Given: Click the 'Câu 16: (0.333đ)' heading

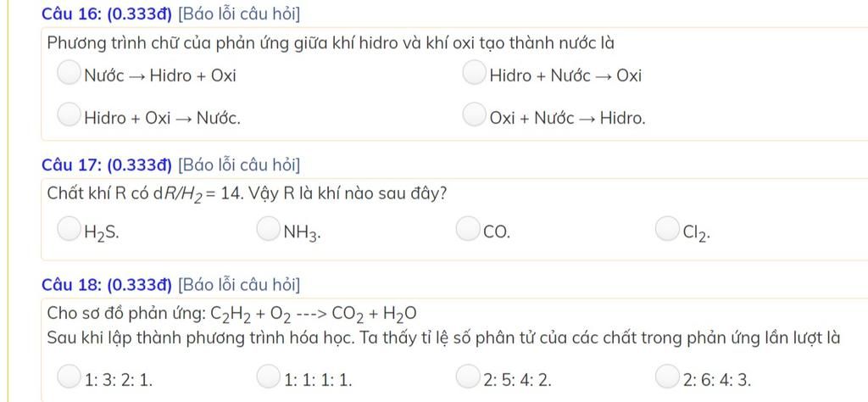Looking at the screenshot, I should (108, 14).
